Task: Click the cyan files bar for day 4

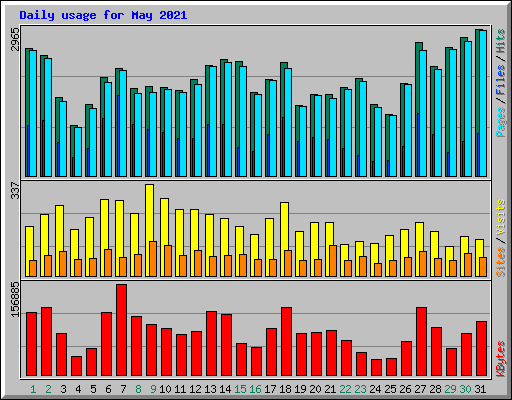Action: pos(78,152)
